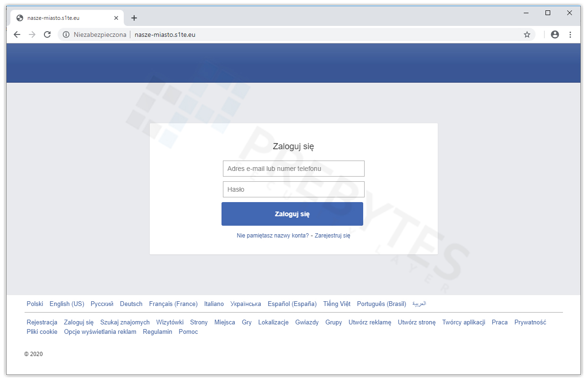Switch language to English (US)
Image resolution: width=588 pixels, height=382 pixels.
coord(67,304)
